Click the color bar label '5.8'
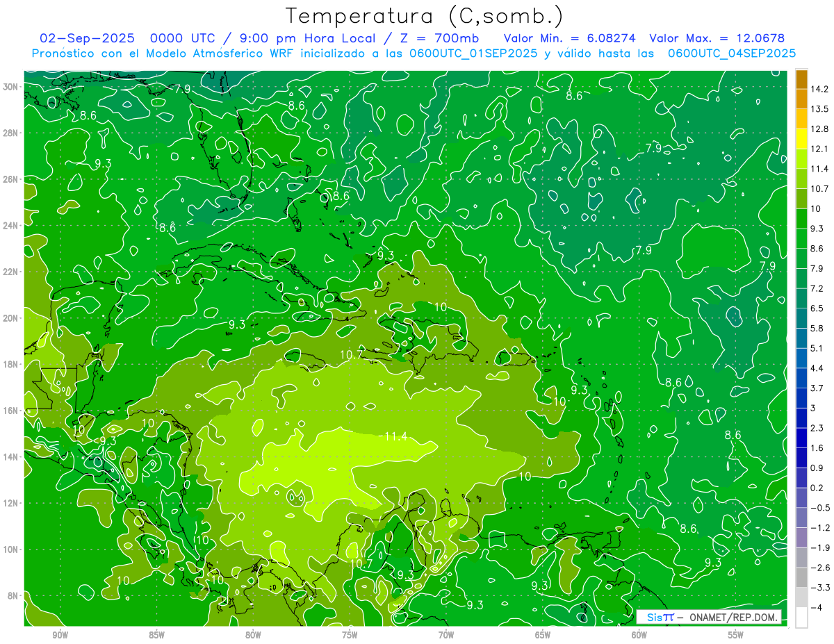This screenshot has width=834, height=644. pyautogui.click(x=817, y=328)
